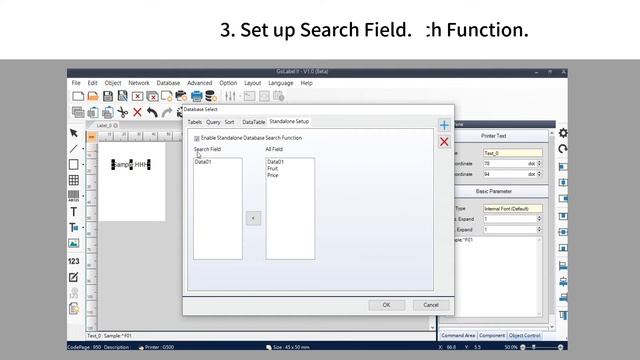Open settings gear icon on right sidebar
The width and height of the screenshot is (640, 360).
[x=563, y=133]
